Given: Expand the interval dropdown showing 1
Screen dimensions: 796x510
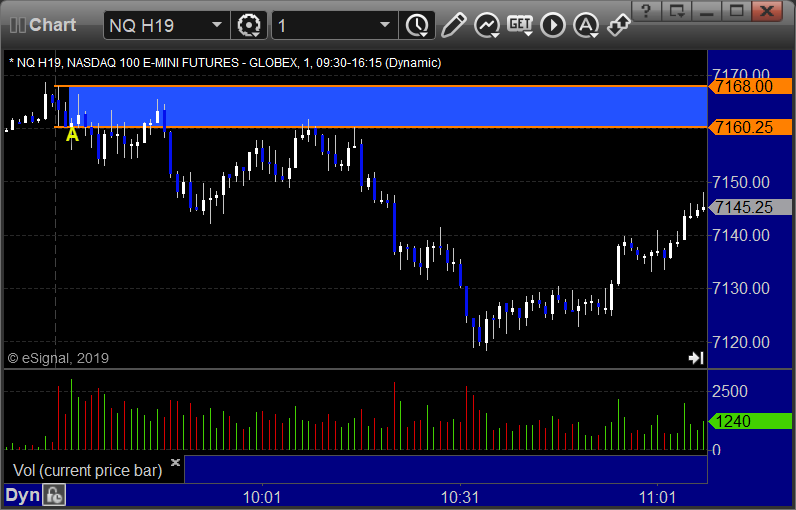Looking at the screenshot, I should [385, 25].
